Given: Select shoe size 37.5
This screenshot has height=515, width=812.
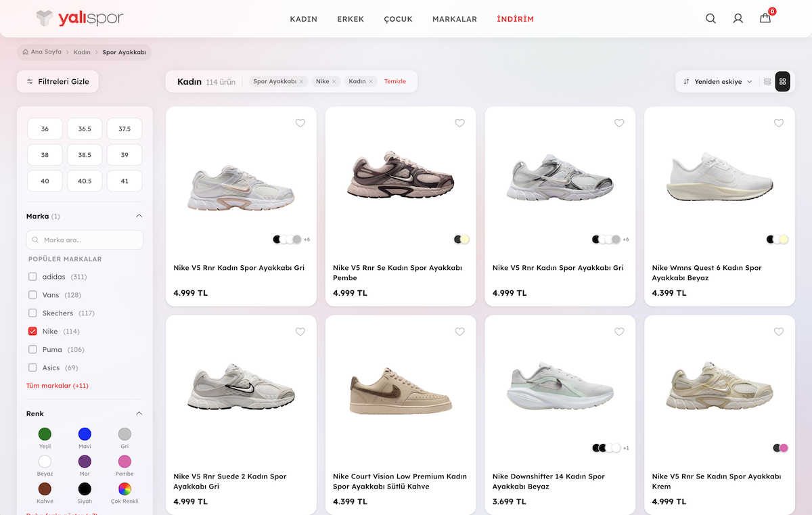Looking at the screenshot, I should [125, 129].
